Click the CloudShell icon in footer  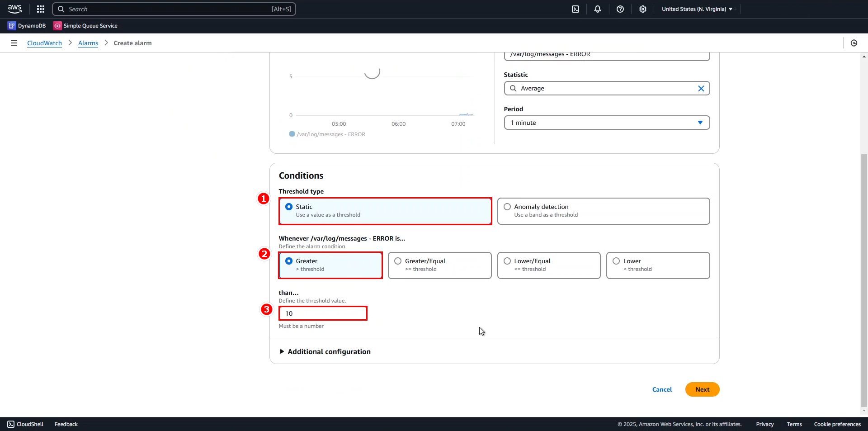pyautogui.click(x=11, y=424)
